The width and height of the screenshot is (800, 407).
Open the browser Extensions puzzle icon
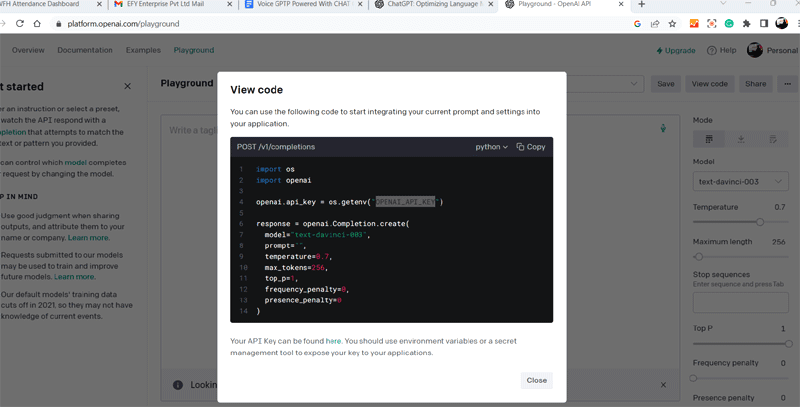pos(746,23)
